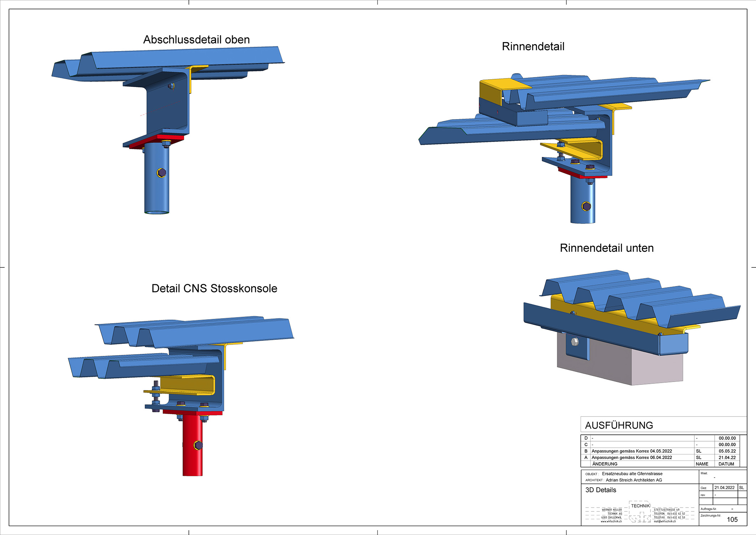Click the date '21.04.22' in revision table
Viewport: 756px width, 535px height.
tap(727, 458)
